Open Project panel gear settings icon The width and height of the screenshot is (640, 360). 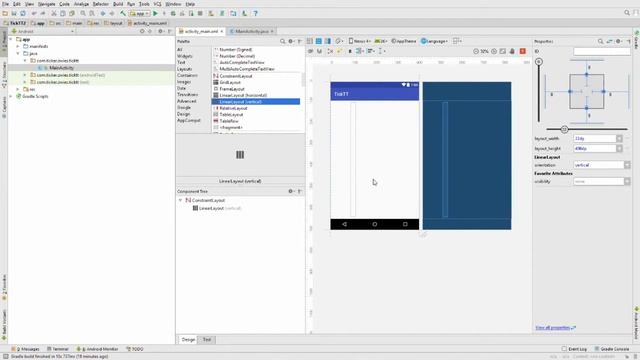pyautogui.click(x=160, y=31)
